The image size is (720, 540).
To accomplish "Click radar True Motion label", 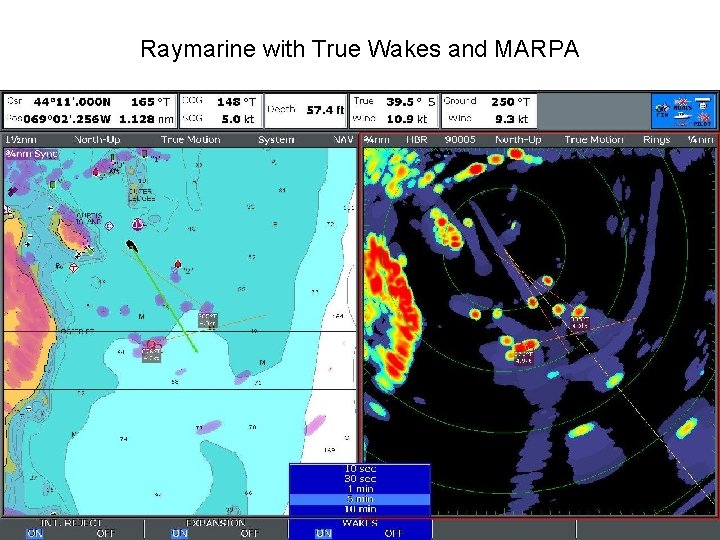I will tap(594, 140).
